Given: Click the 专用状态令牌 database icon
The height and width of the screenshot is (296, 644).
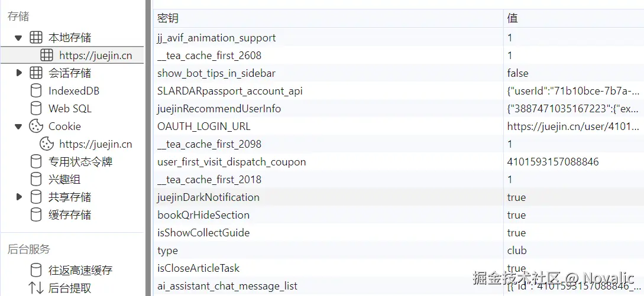Looking at the screenshot, I should [36, 162].
